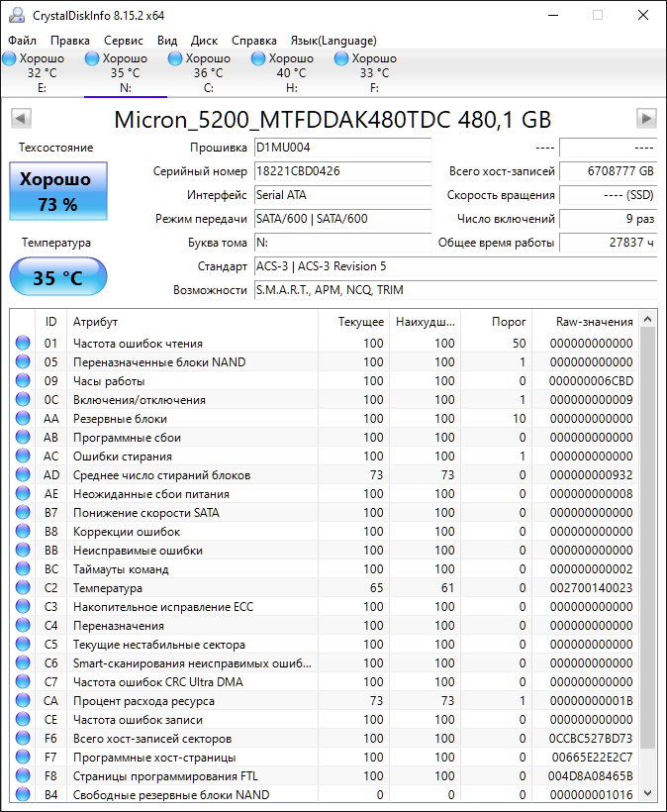Open the Язык(Language) menu

pos(333,41)
